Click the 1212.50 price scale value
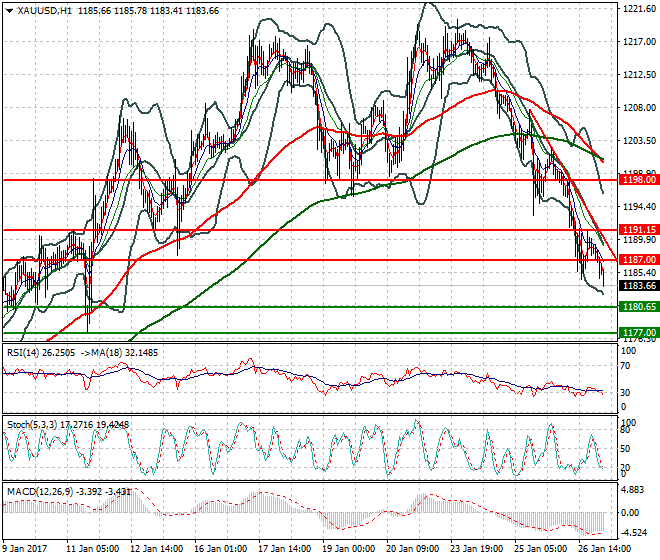 (x=639, y=75)
